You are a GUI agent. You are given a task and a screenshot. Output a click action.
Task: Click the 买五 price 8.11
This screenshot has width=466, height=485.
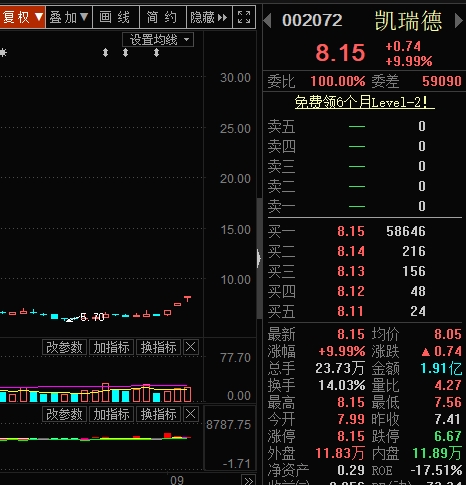click(x=350, y=311)
